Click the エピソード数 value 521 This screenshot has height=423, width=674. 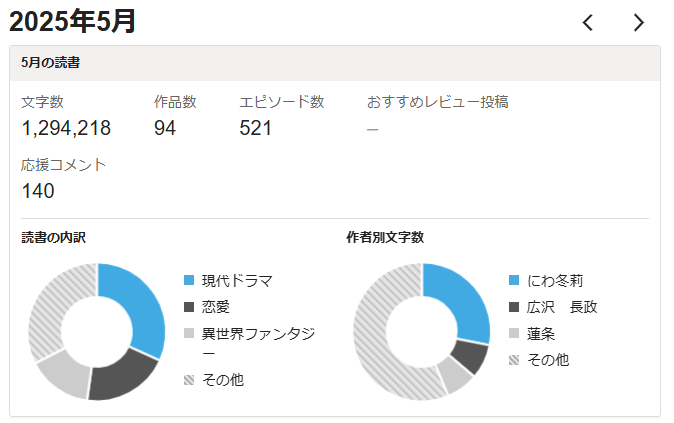pos(255,128)
